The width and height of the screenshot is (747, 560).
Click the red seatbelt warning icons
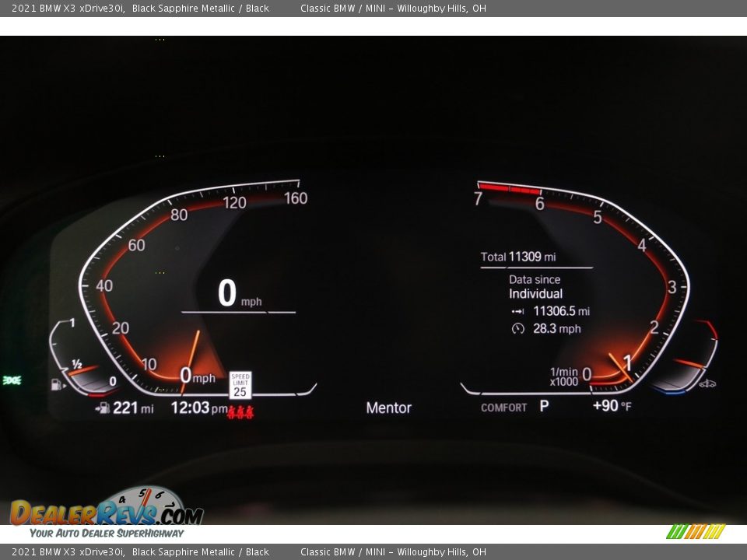(240, 412)
